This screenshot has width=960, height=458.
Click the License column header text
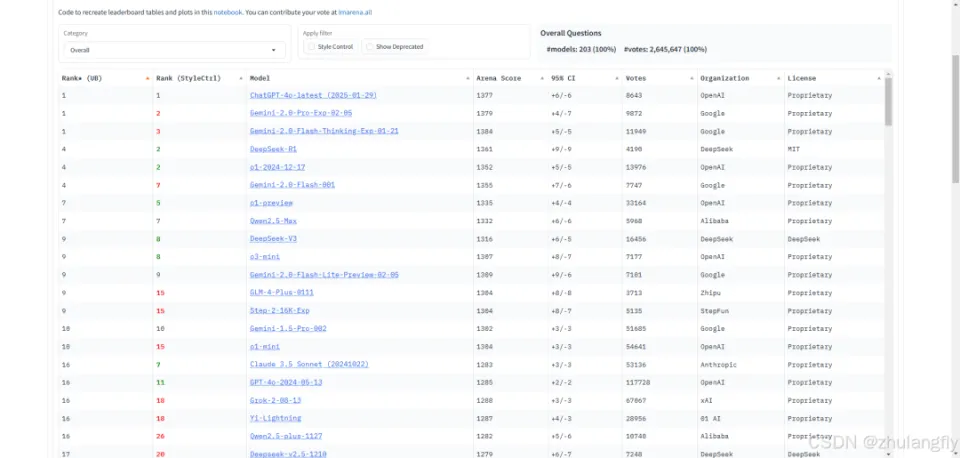(x=801, y=78)
